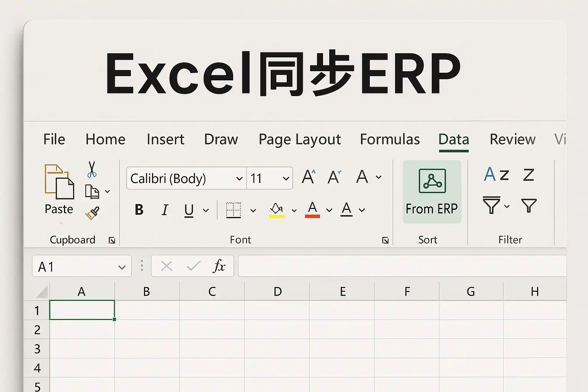The image size is (588, 392).
Task: Click the three-dot handle beside the Name Box
Action: point(142,266)
